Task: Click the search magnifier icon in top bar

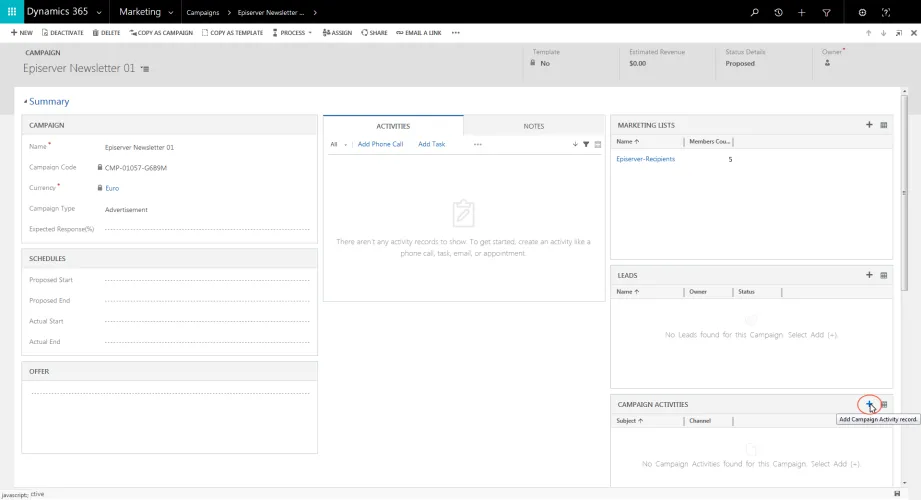Action: tap(755, 12)
